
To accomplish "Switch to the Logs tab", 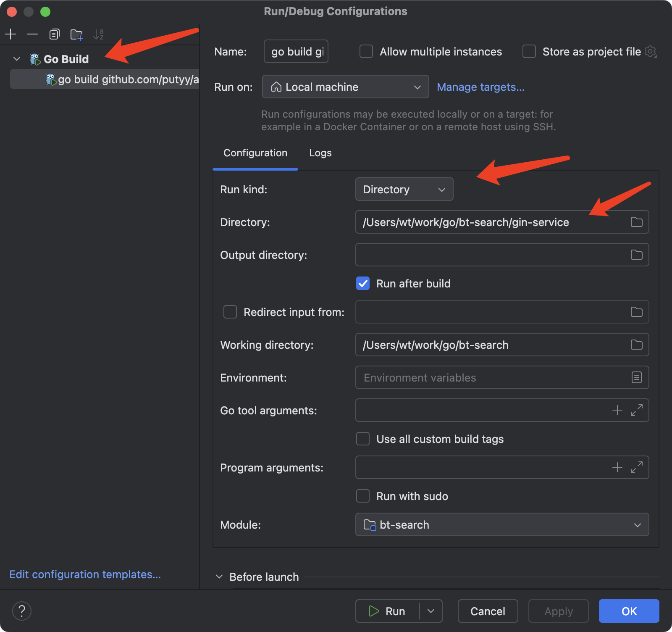I will (320, 153).
